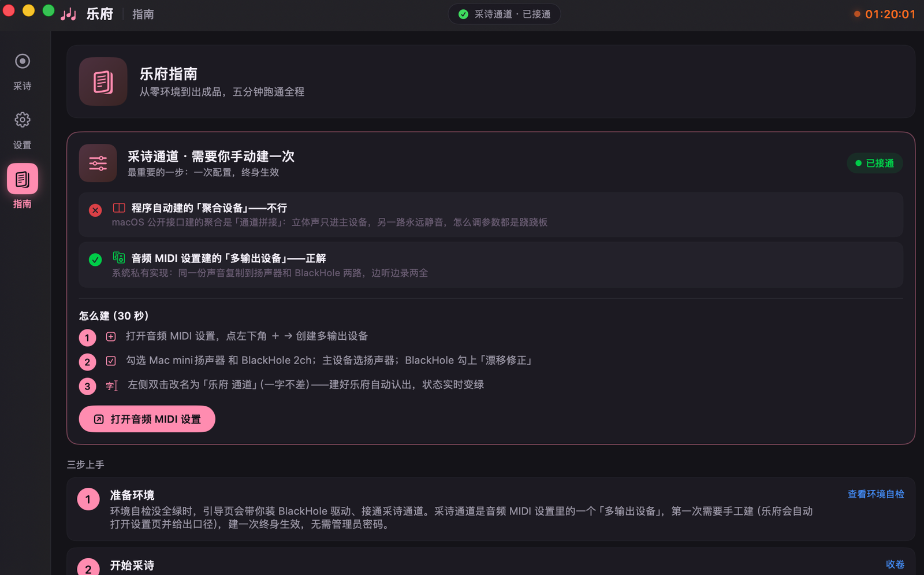This screenshot has width=924, height=575.
Task: Click the 采诗通道 · 已接通 status pill
Action: coord(504,14)
